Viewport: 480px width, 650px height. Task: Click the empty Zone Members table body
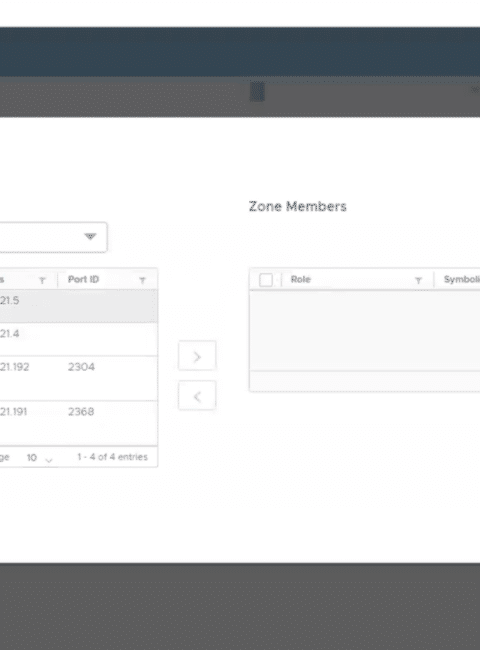(x=364, y=330)
